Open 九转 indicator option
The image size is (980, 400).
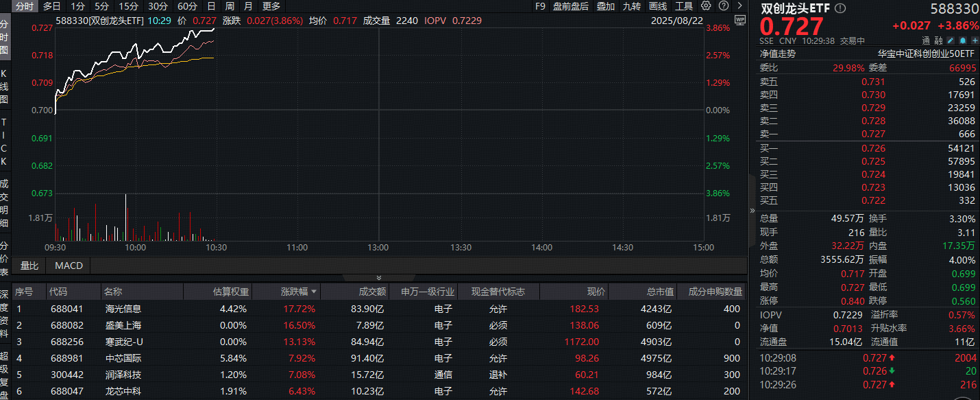632,6
